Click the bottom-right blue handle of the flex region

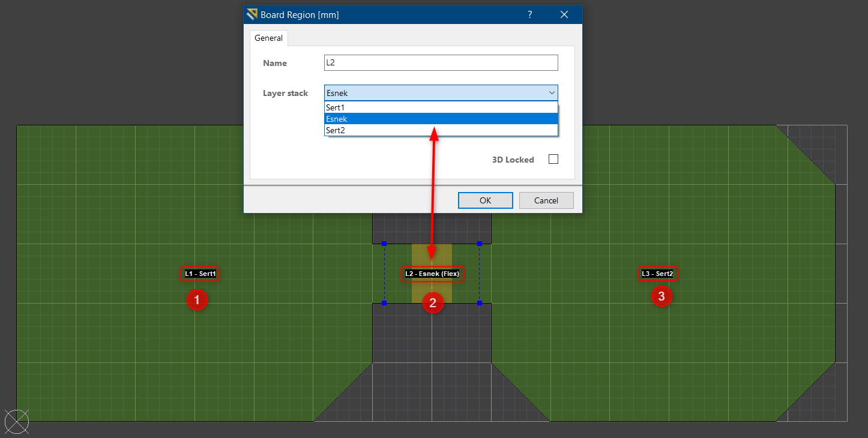click(478, 304)
